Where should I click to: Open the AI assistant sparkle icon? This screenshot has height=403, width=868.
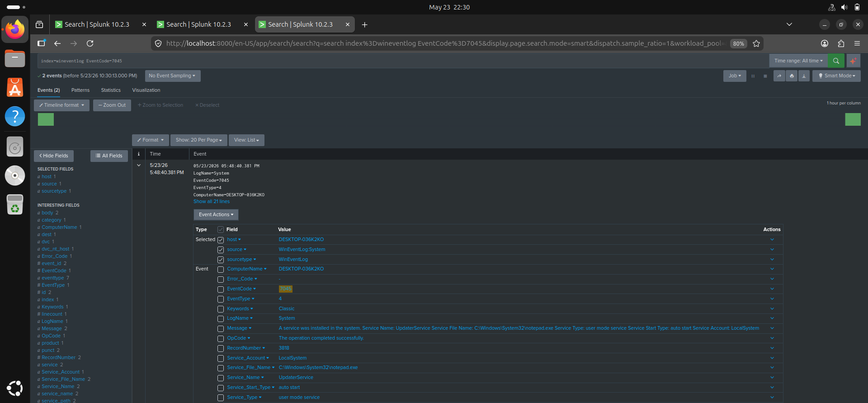click(853, 61)
